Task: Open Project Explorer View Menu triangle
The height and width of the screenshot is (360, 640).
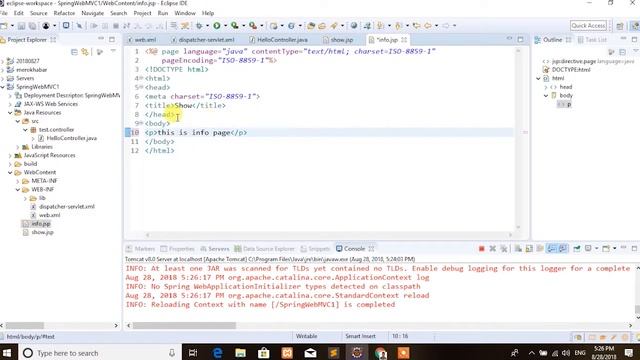Action: [113, 51]
